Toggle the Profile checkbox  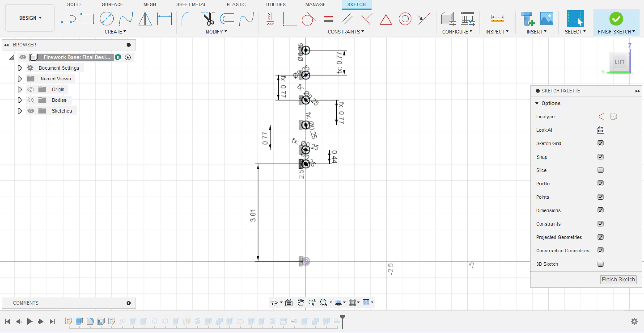click(x=600, y=184)
